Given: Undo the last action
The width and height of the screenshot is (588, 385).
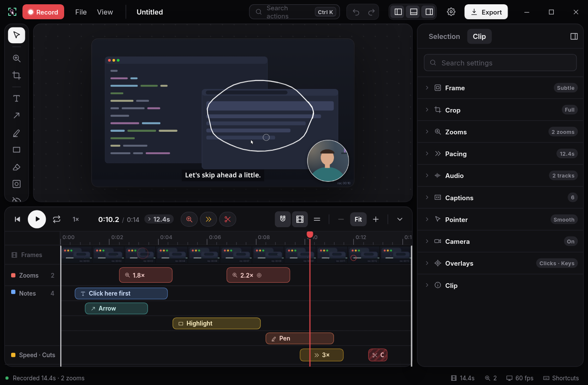Looking at the screenshot, I should 356,12.
